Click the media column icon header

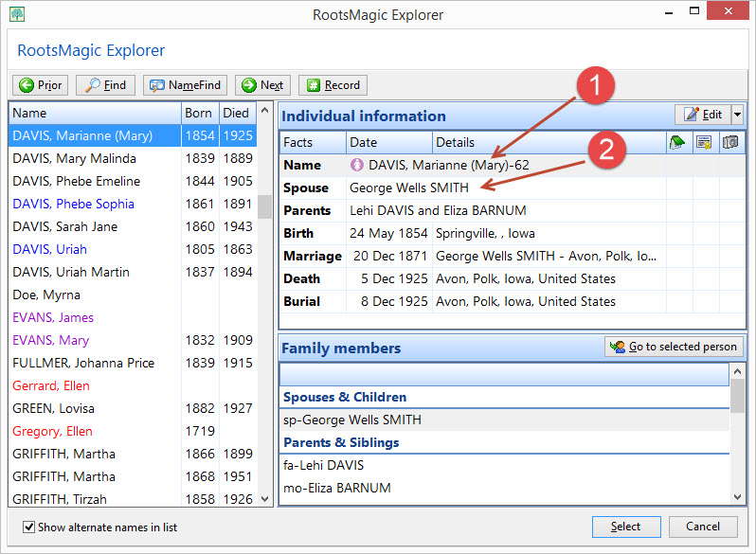tap(730, 142)
